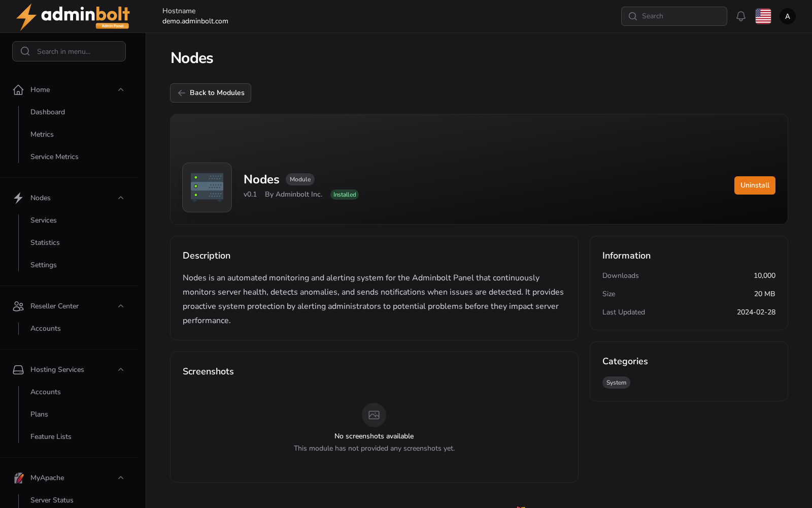Click the magnifier icon in top search
This screenshot has height=508, width=812.
point(633,16)
